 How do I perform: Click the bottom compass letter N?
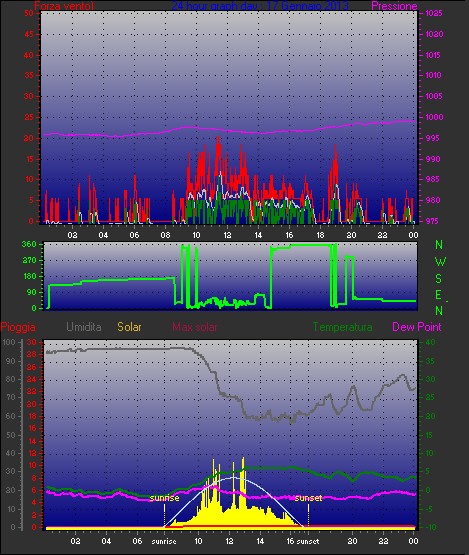pos(439,311)
